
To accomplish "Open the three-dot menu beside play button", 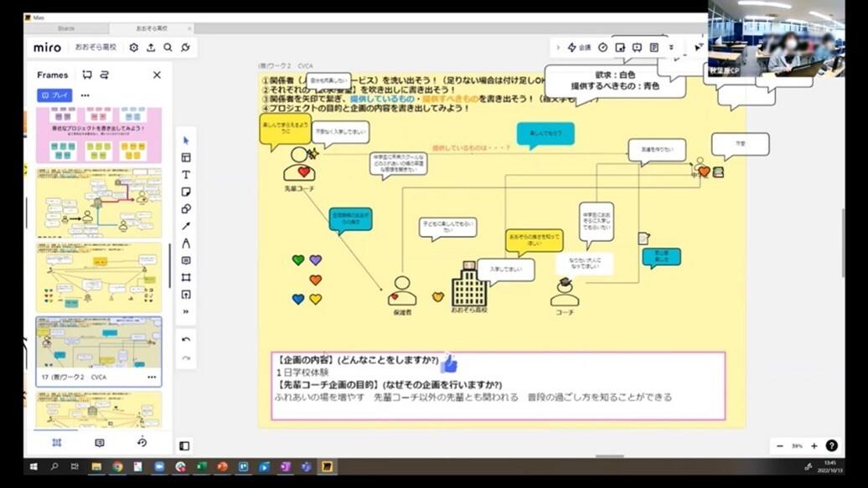I will 85,95.
